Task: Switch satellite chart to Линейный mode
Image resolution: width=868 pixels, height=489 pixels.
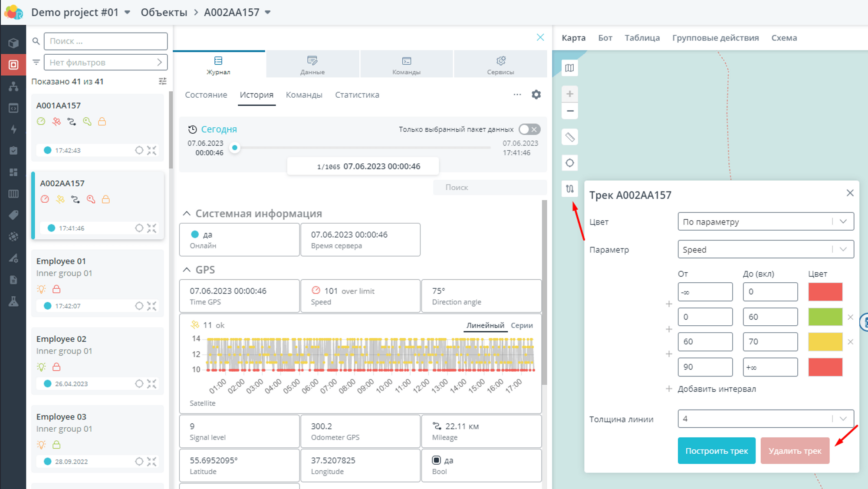Action: [485, 325]
